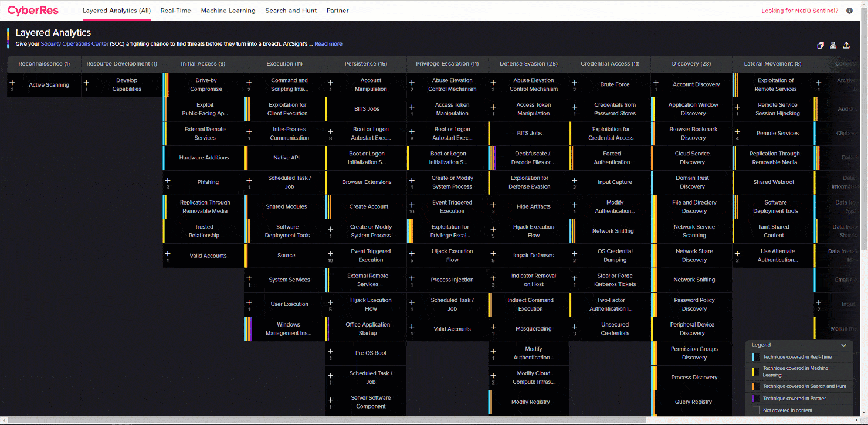Click plus icon beside Develop Capabilities
This screenshot has height=425, width=868.
coord(87,83)
